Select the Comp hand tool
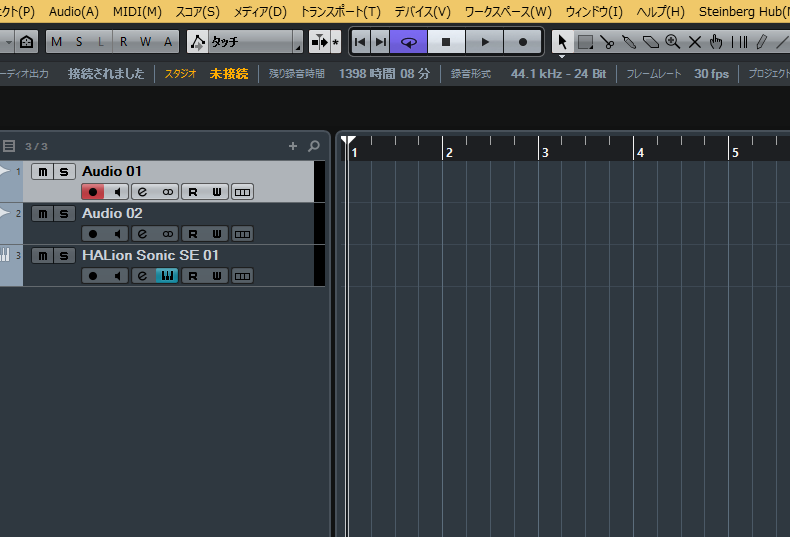Image resolution: width=790 pixels, height=537 pixels. [x=716, y=42]
